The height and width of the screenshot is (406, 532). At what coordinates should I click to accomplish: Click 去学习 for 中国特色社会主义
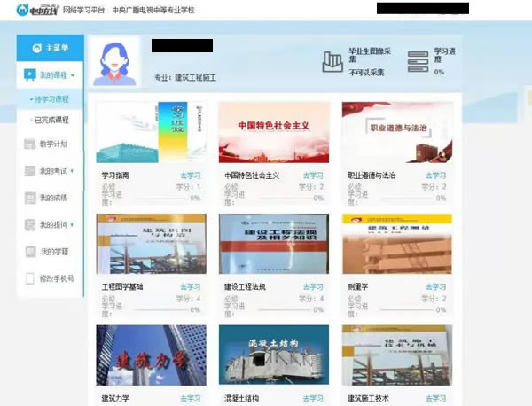point(313,176)
